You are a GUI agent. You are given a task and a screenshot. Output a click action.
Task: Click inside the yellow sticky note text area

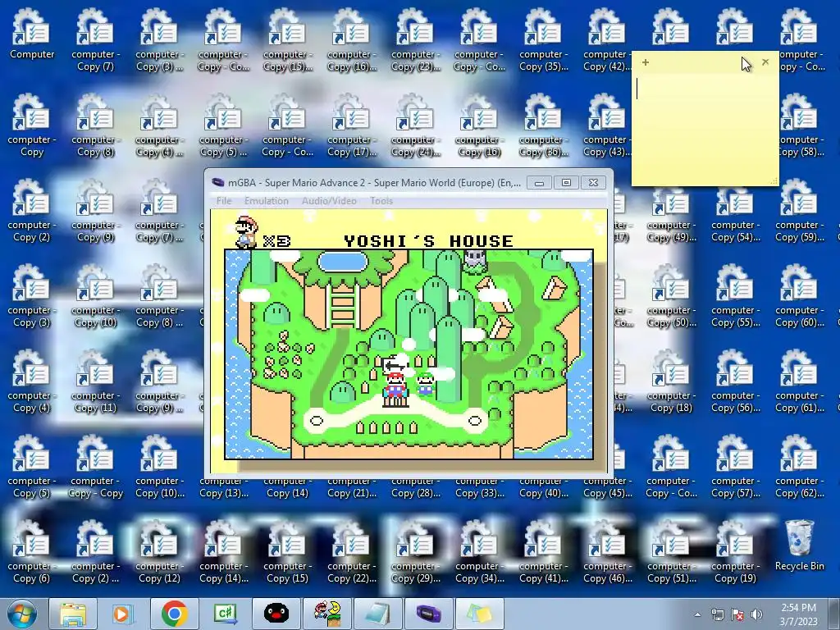tap(705, 127)
